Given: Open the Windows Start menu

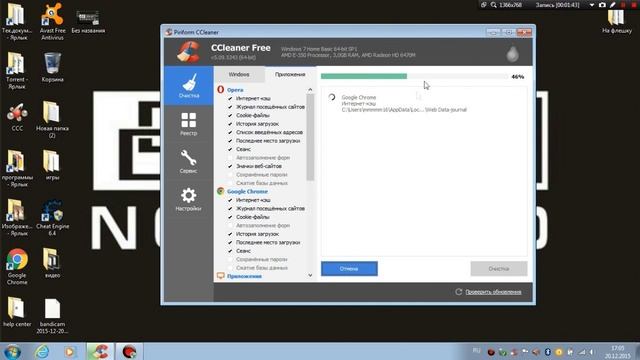Looking at the screenshot, I should (12, 351).
